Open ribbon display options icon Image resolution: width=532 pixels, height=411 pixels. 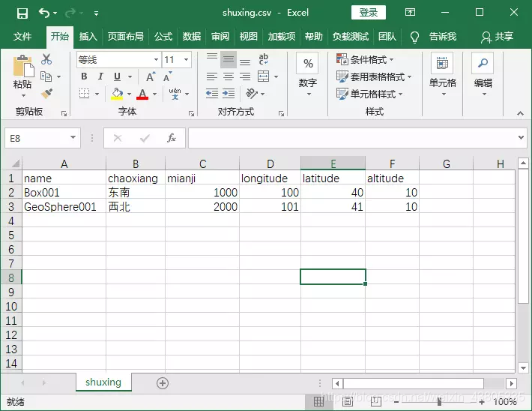point(410,13)
